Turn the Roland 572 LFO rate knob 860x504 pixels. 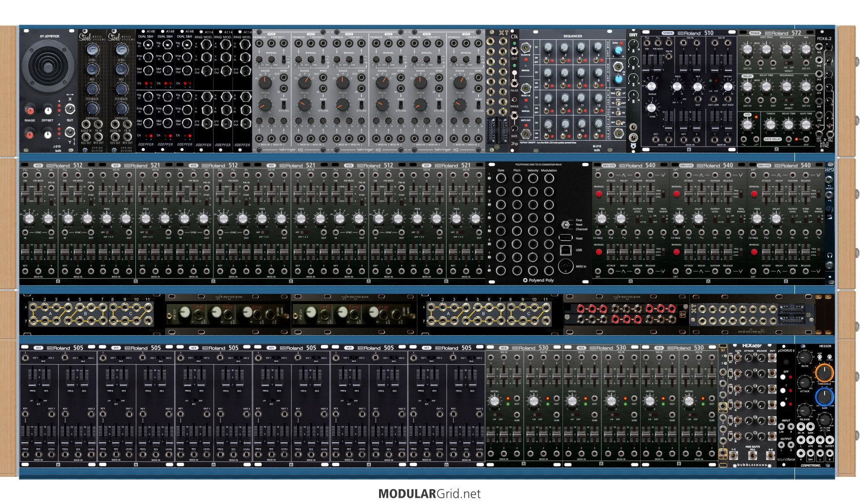pos(748,124)
